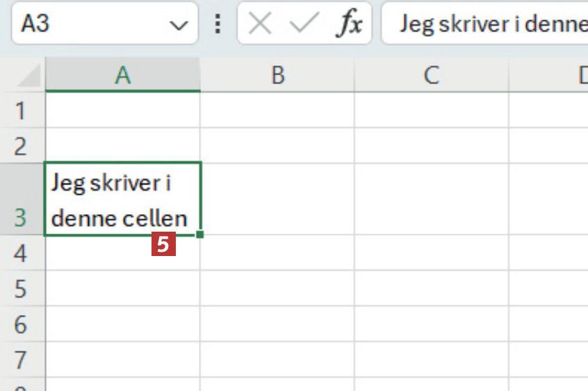Select column C header

point(432,75)
